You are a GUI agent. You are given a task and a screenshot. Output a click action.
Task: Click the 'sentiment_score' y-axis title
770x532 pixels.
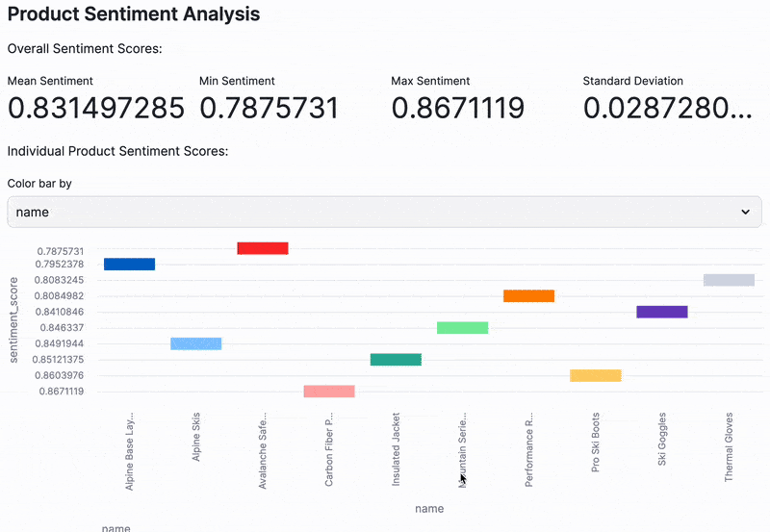14,319
